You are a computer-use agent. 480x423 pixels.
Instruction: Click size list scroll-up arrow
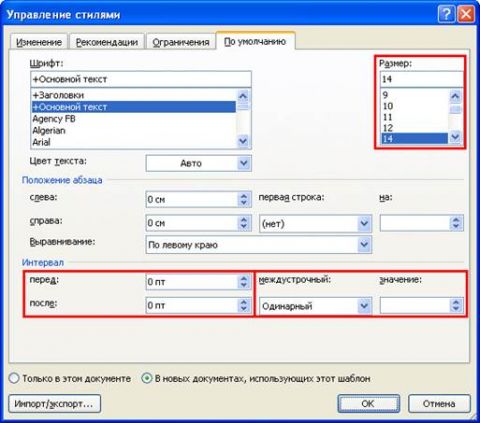(455, 96)
